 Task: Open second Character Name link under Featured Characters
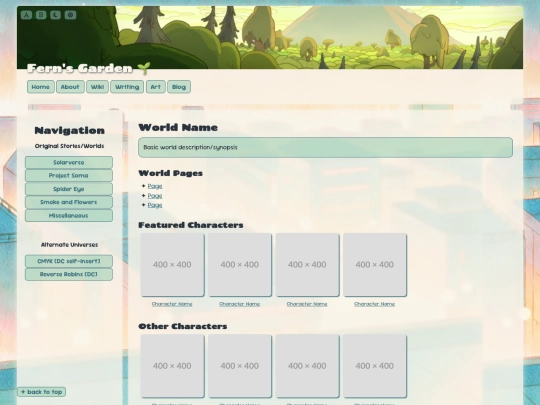click(240, 304)
